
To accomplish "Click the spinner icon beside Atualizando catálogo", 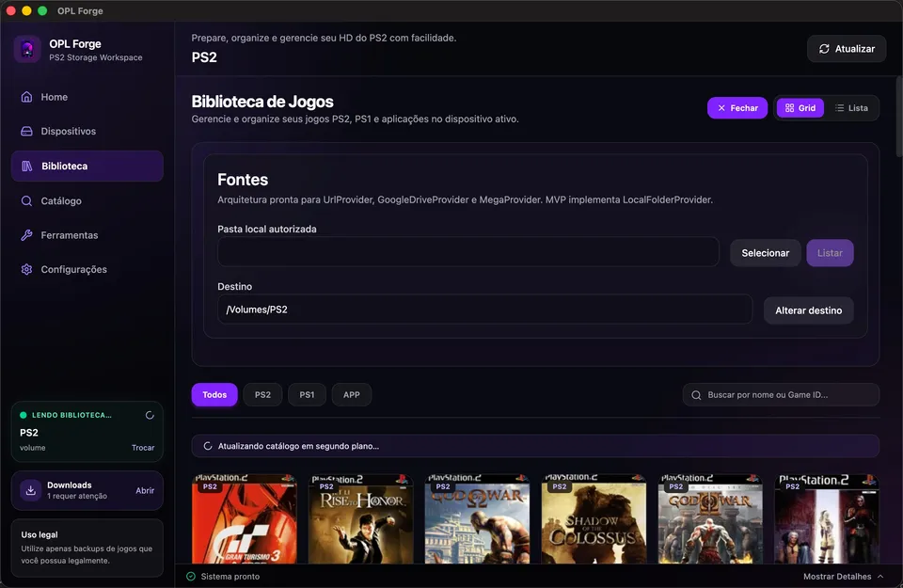I will [207, 446].
